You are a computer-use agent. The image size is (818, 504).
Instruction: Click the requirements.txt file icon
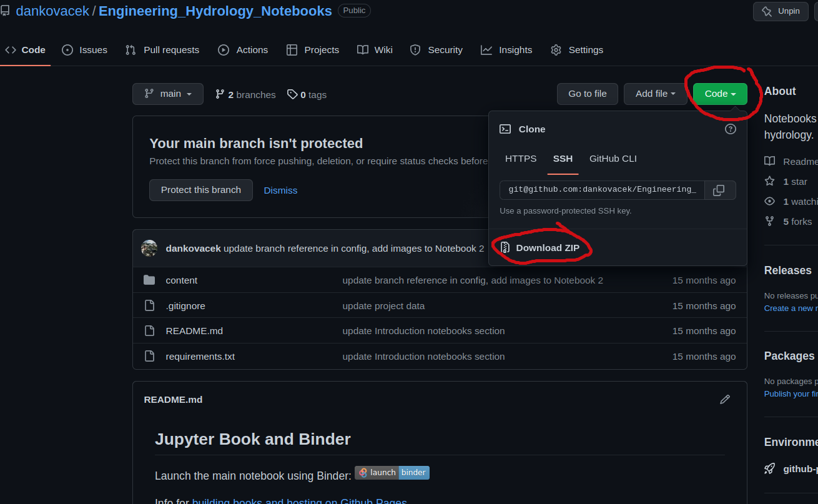coord(149,356)
